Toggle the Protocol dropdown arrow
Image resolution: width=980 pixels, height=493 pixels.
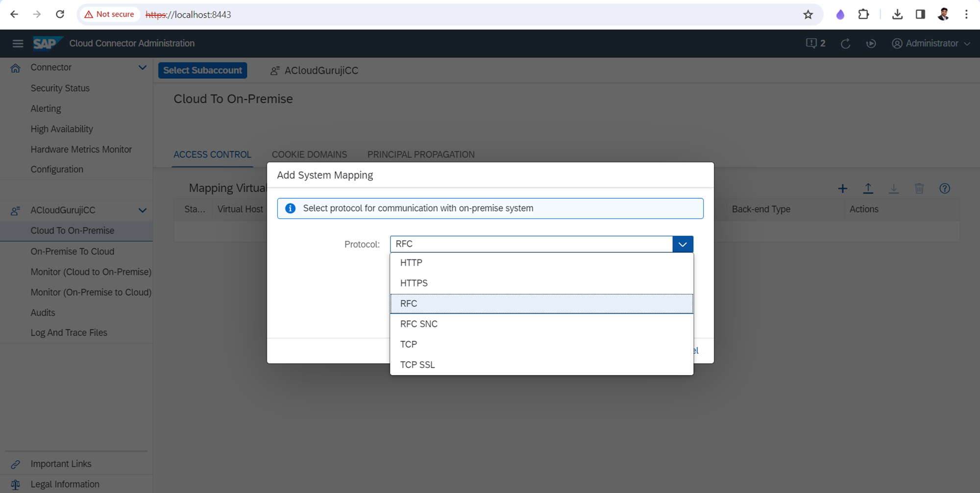[x=682, y=244]
